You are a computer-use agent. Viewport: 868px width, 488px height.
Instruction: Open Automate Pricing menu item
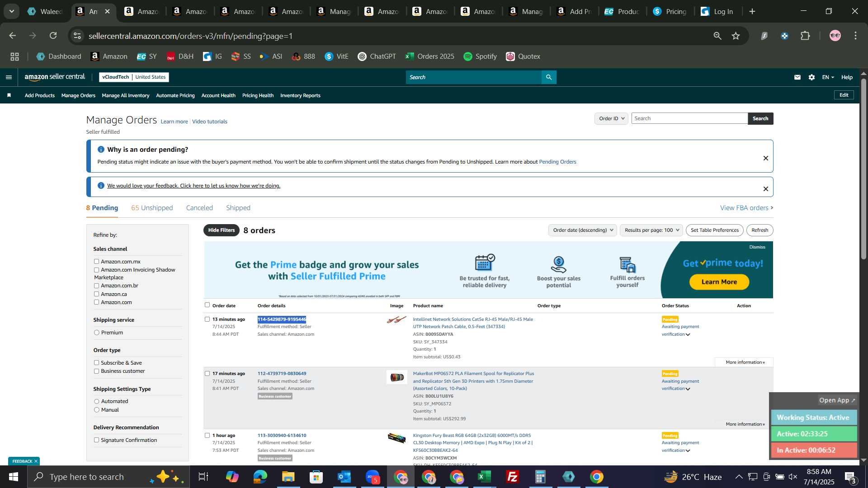coord(175,95)
